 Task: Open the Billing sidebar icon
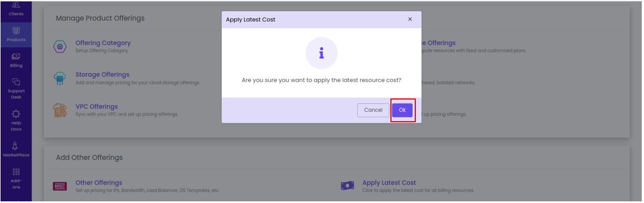tap(16, 56)
